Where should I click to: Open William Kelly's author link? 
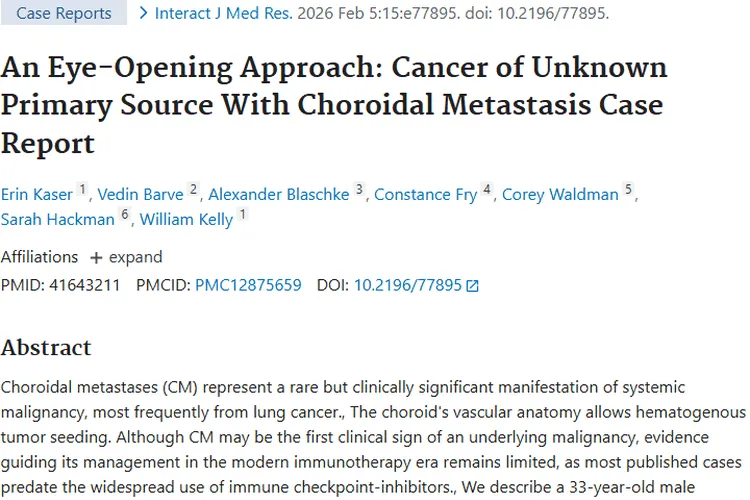point(187,219)
